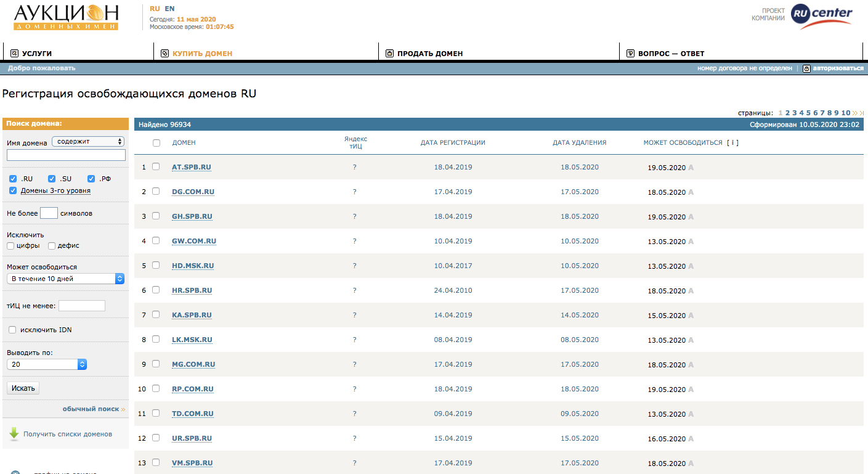Screen dimensions: 868x474
Task: Expand the В течение 10 дней dropdown
Action: pyautogui.click(x=66, y=279)
